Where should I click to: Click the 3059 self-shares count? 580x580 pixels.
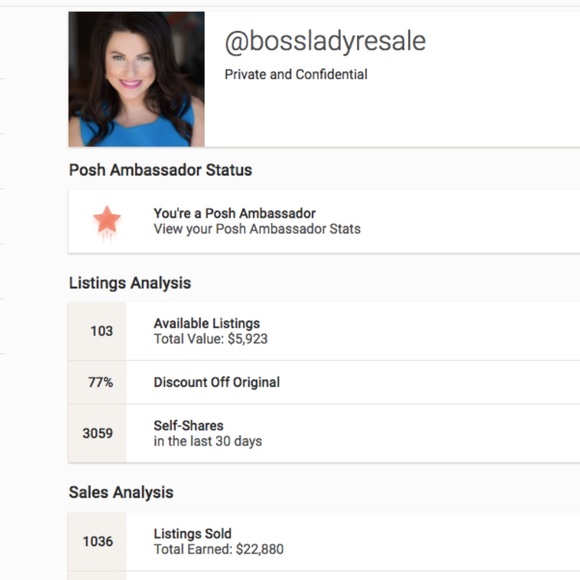click(98, 433)
